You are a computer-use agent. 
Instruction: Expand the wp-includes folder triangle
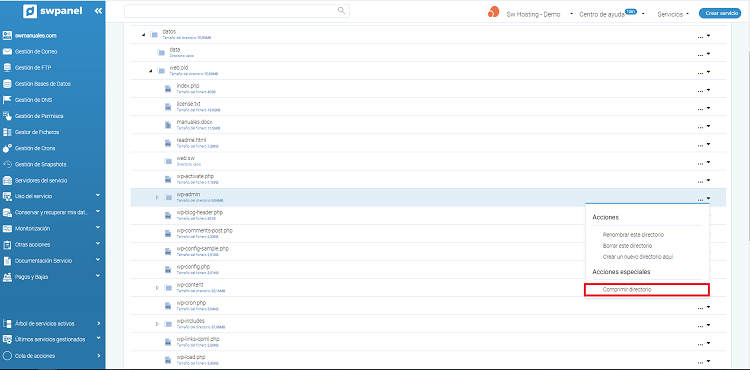[157, 324]
